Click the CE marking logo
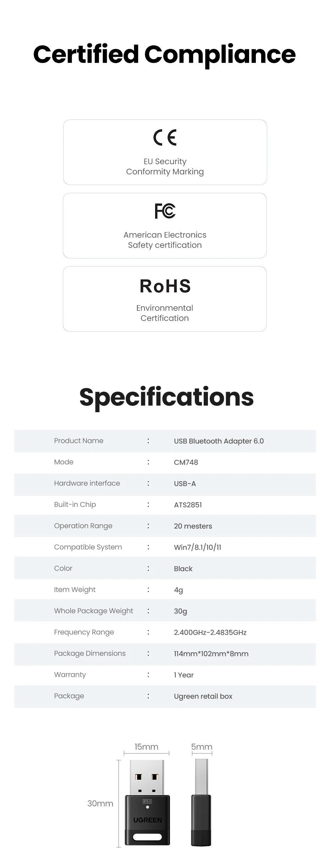This screenshot has width=330, height=868. 165,138
